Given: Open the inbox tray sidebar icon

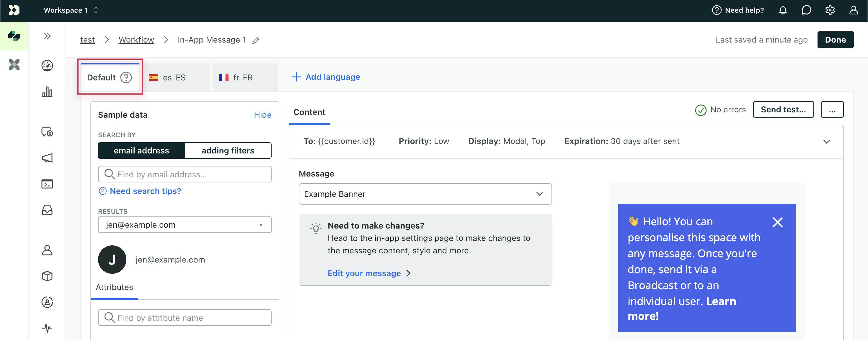Looking at the screenshot, I should point(47,210).
